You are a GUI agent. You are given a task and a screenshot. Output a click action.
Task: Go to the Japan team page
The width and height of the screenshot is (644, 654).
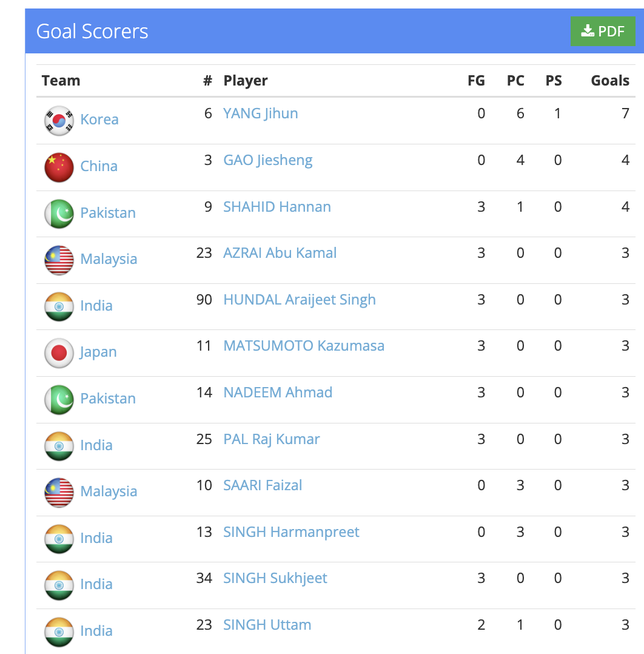coord(98,352)
